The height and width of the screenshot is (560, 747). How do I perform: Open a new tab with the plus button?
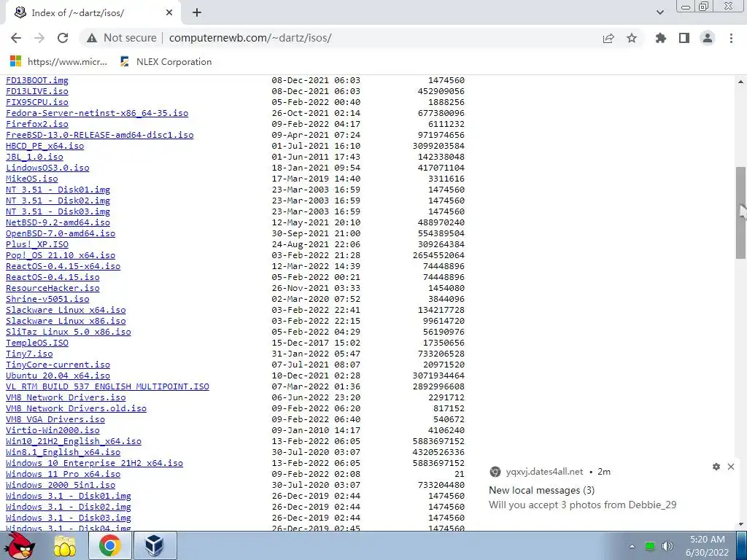197,13
